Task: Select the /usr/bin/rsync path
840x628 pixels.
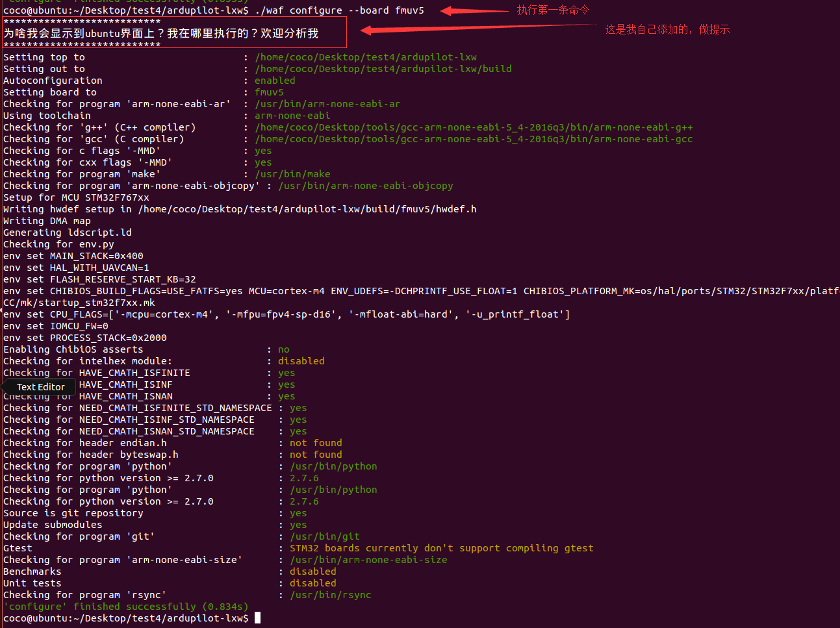Action: (x=331, y=594)
